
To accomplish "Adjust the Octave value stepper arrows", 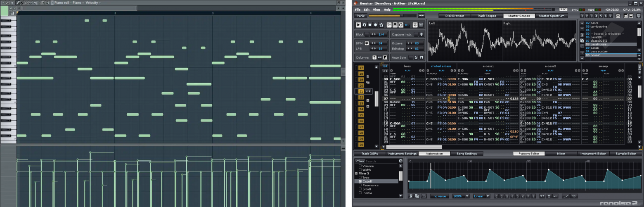I will click(410, 43).
